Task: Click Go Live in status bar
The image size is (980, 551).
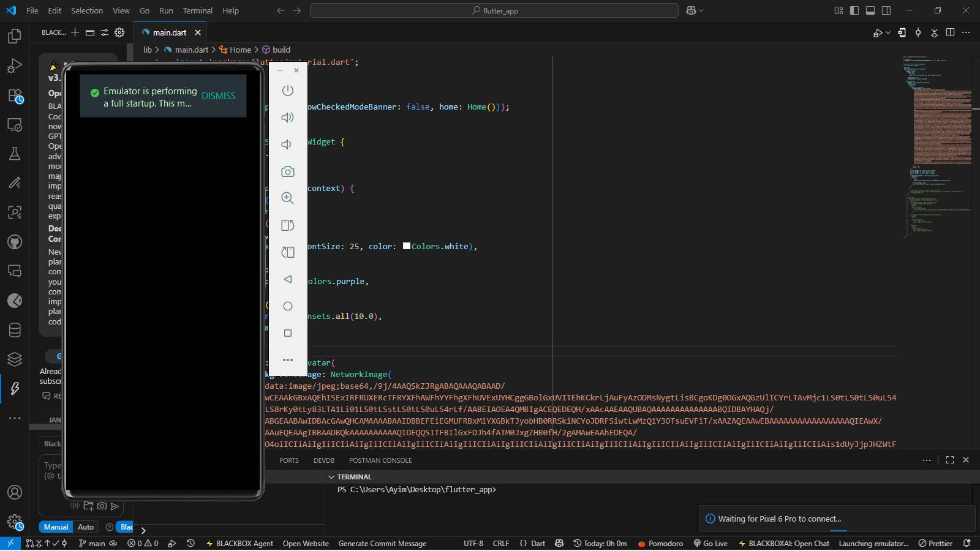Action: (710, 544)
